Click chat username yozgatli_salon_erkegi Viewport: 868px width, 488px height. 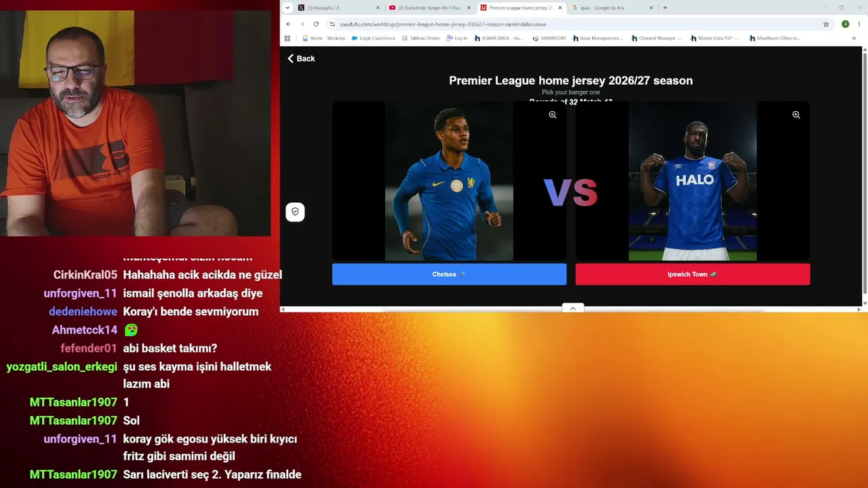click(62, 367)
